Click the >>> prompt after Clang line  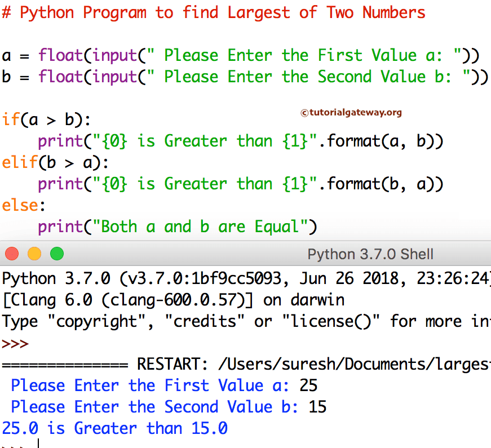point(12,343)
